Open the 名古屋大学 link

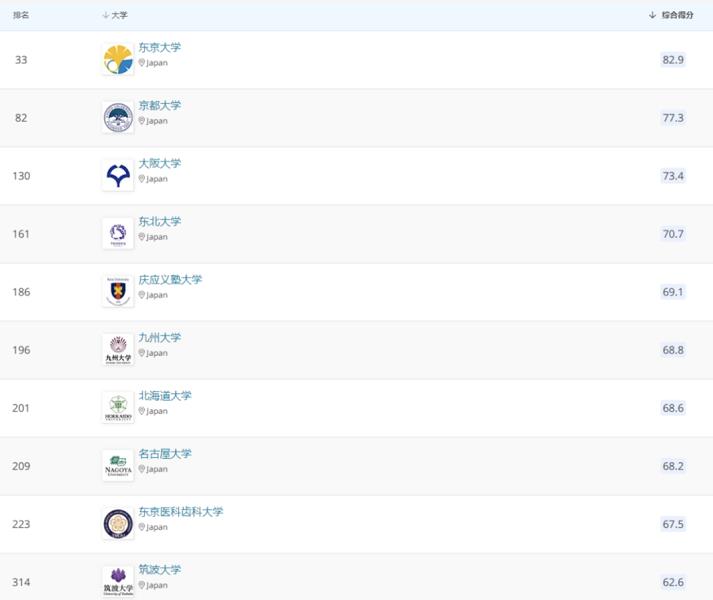pos(165,454)
